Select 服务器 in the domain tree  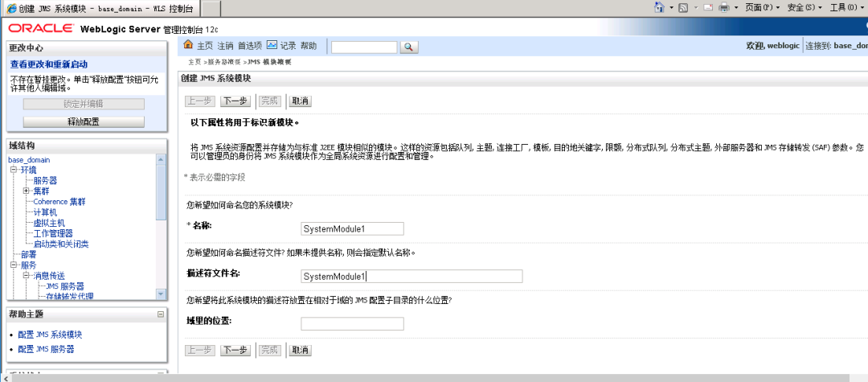pyautogui.click(x=45, y=180)
